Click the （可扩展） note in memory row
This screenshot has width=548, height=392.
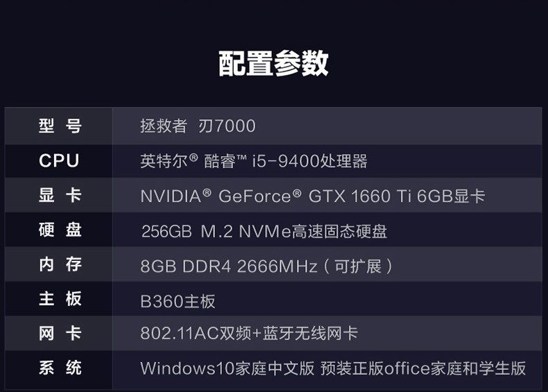[x=358, y=266]
